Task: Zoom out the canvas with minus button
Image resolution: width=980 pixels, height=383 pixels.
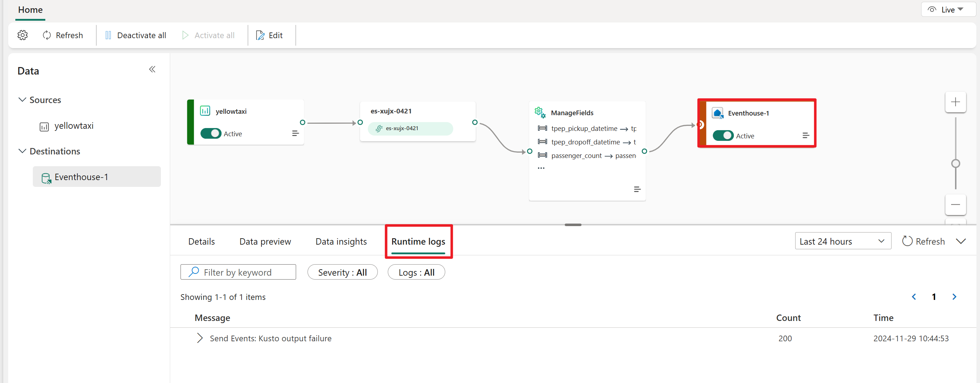Action: click(x=955, y=205)
